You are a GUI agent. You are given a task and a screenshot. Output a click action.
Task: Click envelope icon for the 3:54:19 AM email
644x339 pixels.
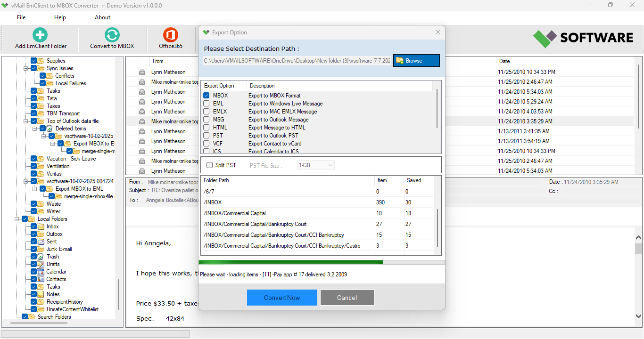click(x=142, y=141)
